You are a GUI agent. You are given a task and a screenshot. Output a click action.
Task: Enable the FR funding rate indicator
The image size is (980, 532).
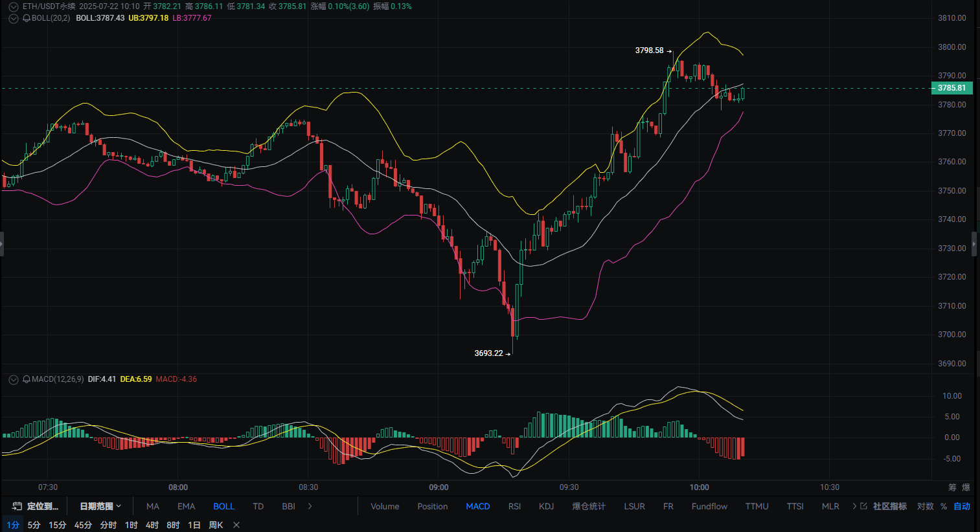pos(668,506)
